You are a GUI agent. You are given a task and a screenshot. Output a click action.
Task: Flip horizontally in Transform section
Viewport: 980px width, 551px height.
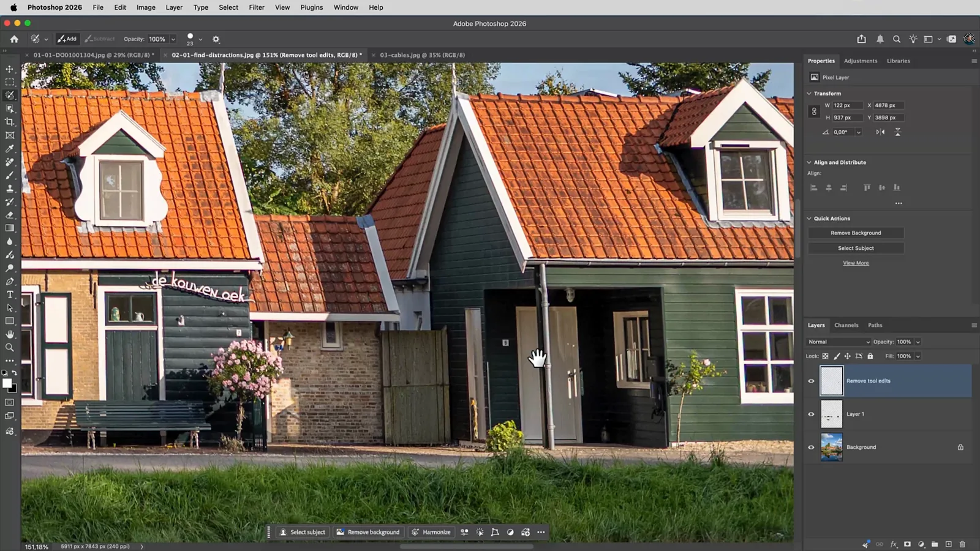880,132
